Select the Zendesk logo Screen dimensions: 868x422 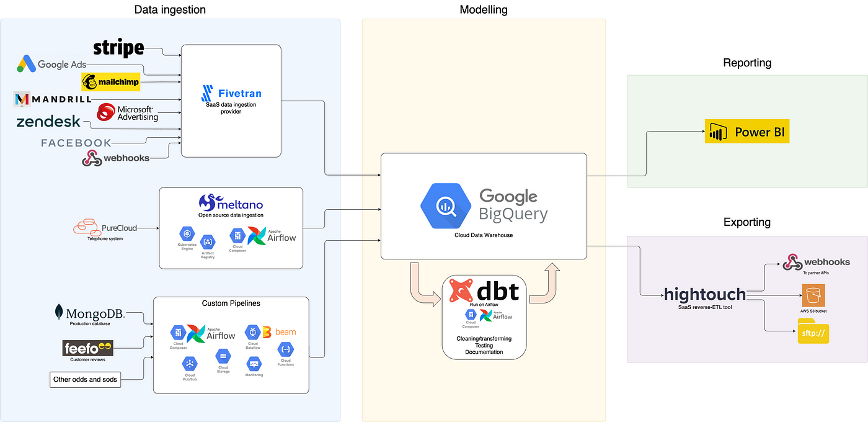click(x=49, y=122)
